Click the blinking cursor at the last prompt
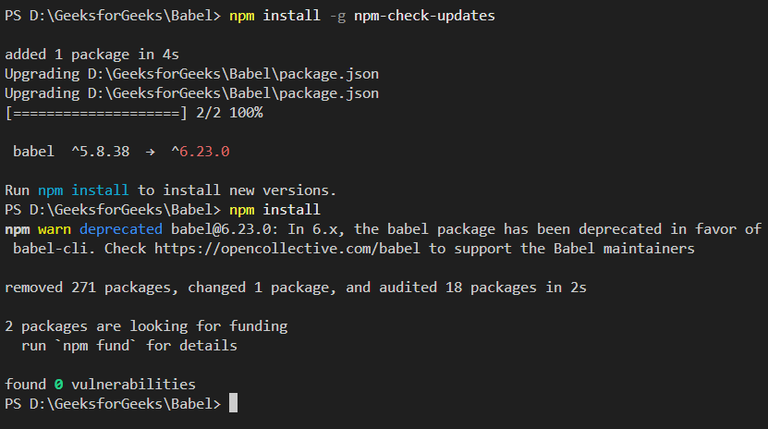 233,403
